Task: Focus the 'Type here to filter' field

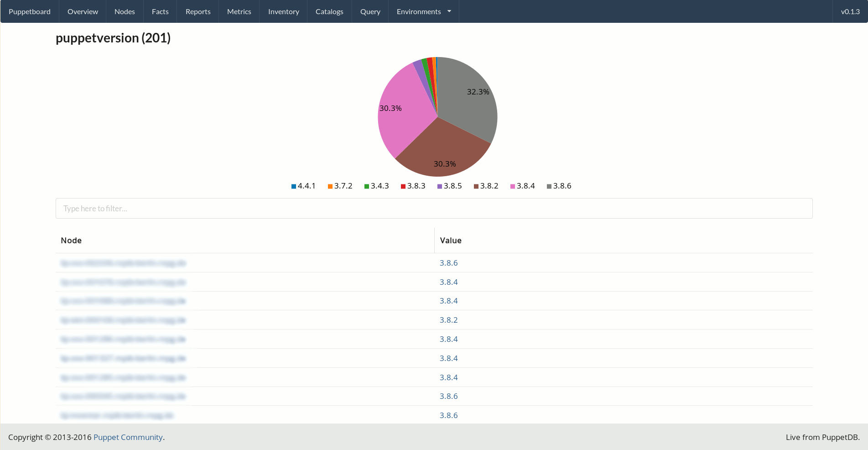Action: coord(434,209)
